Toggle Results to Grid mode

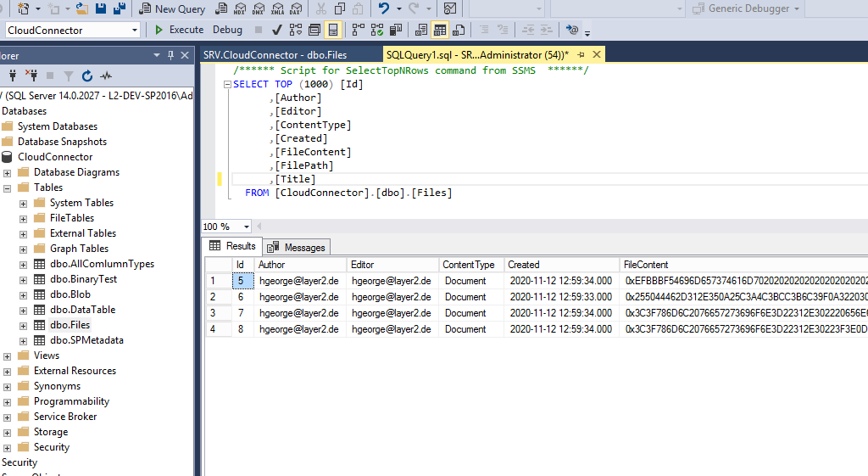coord(440,30)
